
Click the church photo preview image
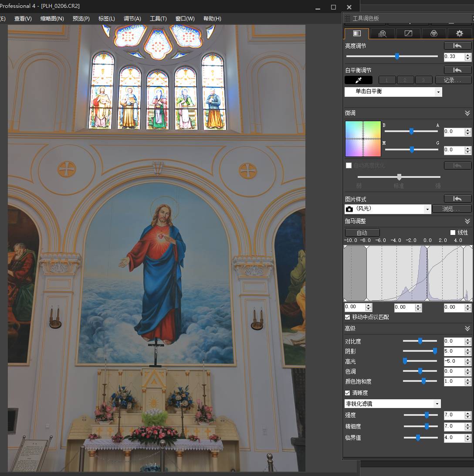[x=156, y=248]
